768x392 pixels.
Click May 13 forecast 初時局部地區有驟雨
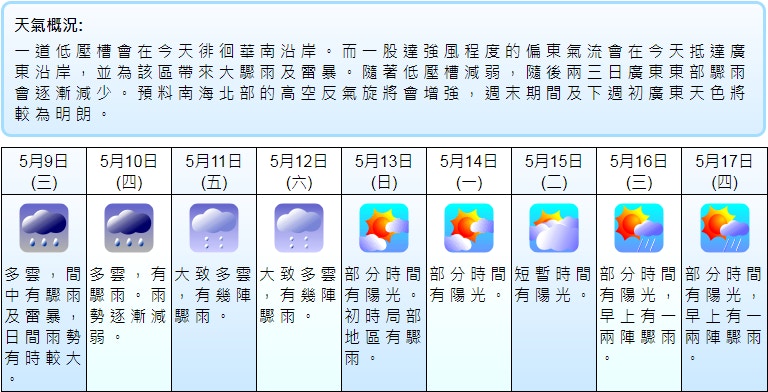(384, 338)
